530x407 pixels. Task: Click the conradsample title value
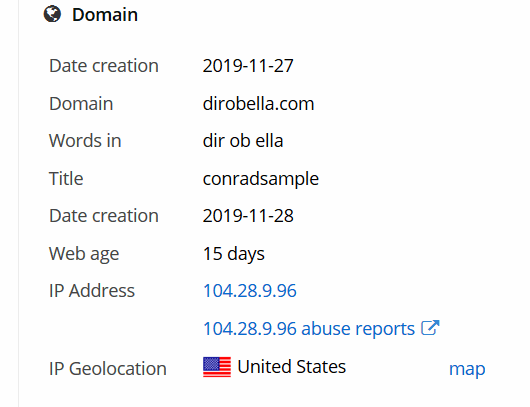tap(261, 178)
